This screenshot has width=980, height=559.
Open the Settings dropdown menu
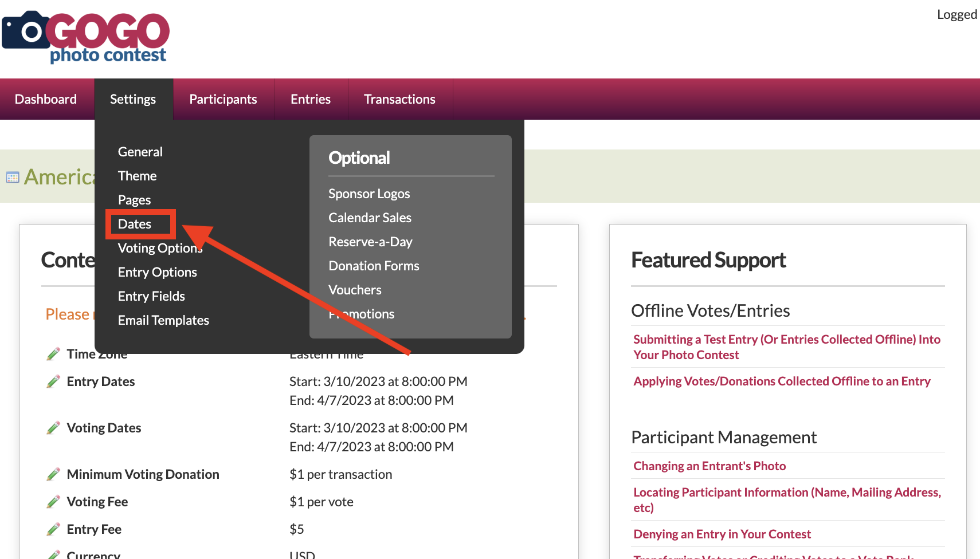pyautogui.click(x=133, y=99)
